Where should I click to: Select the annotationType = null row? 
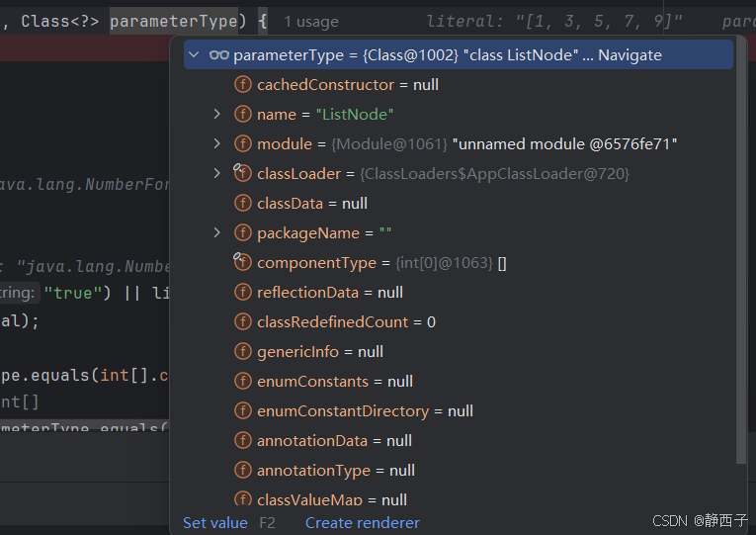[458, 471]
